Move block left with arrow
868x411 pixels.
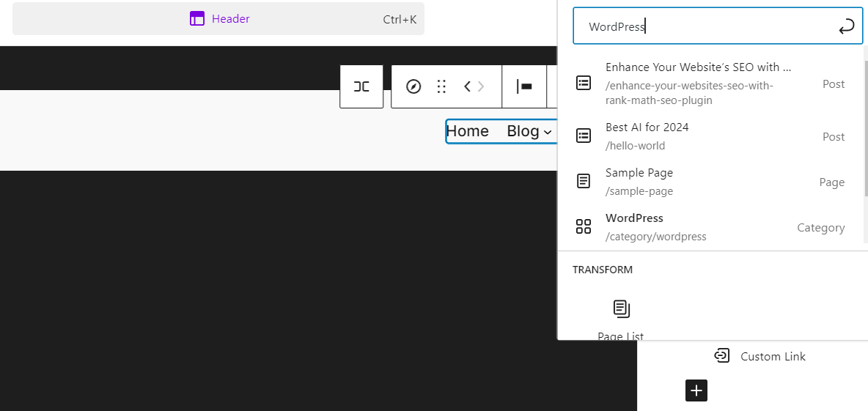[467, 86]
